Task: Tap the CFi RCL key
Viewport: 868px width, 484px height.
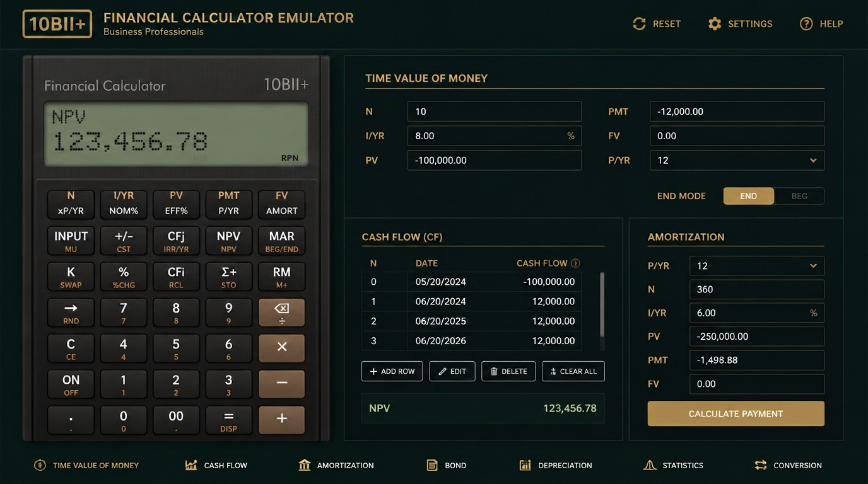Action: (176, 276)
